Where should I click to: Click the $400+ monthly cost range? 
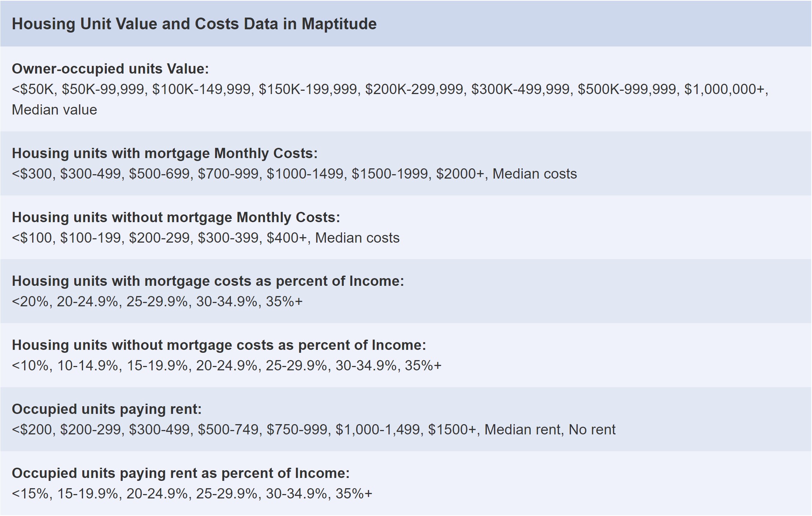(x=286, y=238)
